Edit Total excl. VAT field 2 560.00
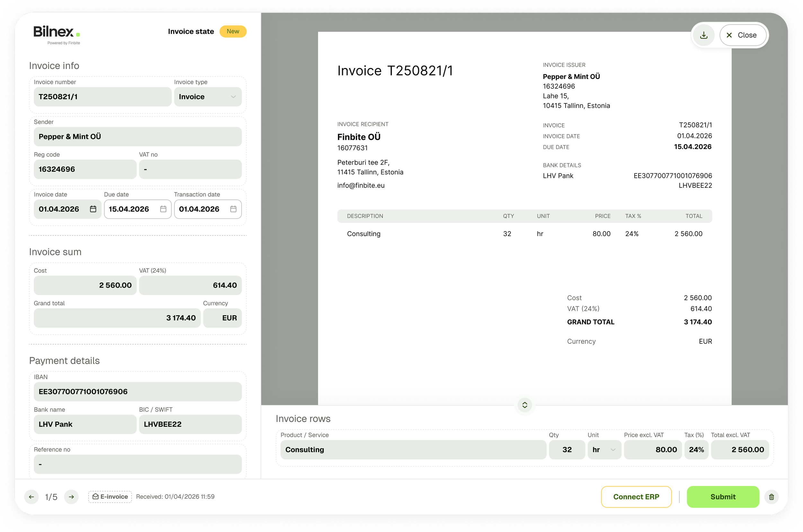The height and width of the screenshot is (532, 803). click(740, 449)
